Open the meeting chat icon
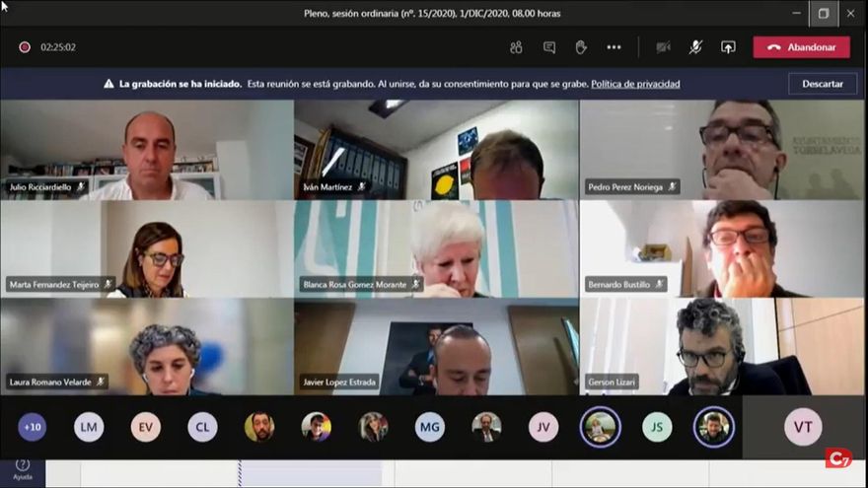868x488 pixels. point(549,47)
